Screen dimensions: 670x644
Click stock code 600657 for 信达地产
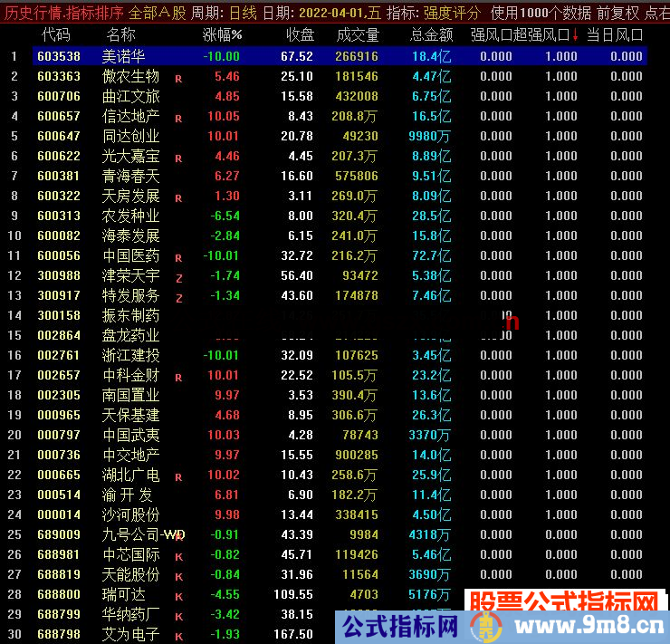[58, 116]
